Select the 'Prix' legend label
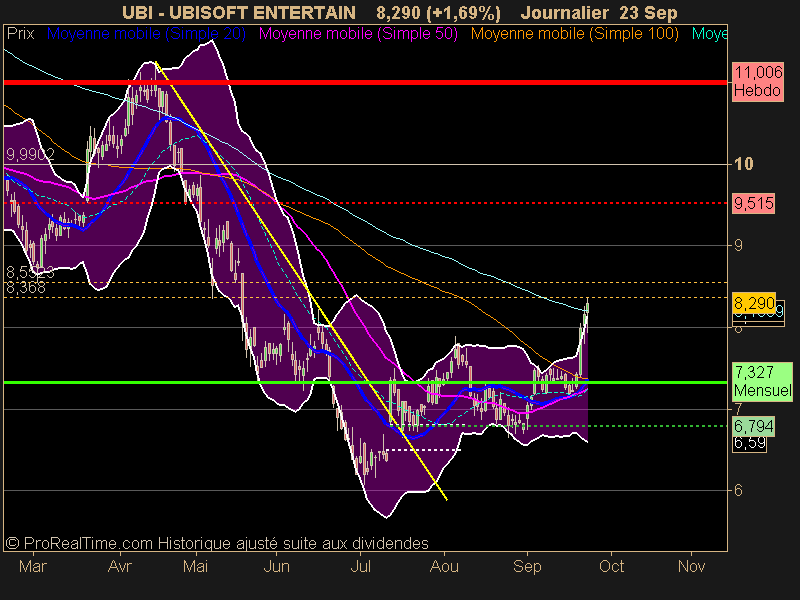Viewport: 800px width, 600px height. coord(20,34)
